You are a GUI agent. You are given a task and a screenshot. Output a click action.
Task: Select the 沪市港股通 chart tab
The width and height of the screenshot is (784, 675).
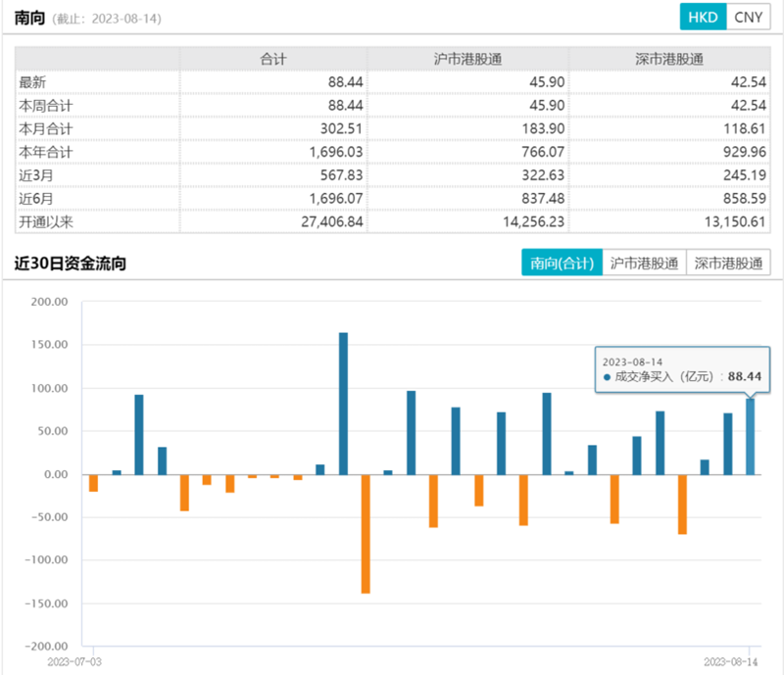click(x=644, y=263)
